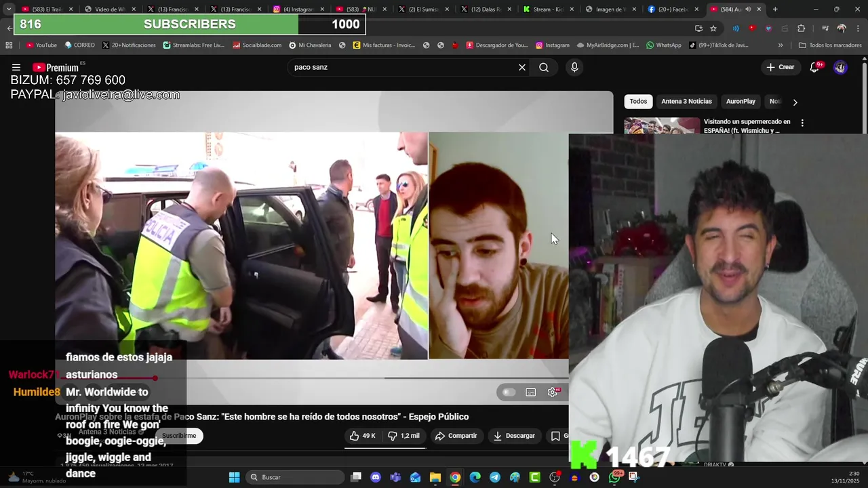Select the AuronPlay filter chip
Screen dimensions: 868x488
pos(741,102)
